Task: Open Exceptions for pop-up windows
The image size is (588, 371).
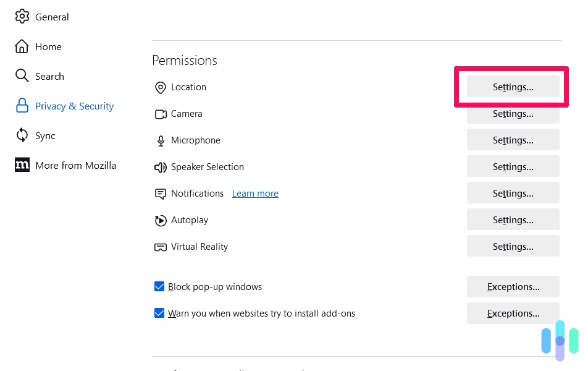Action: tap(513, 286)
